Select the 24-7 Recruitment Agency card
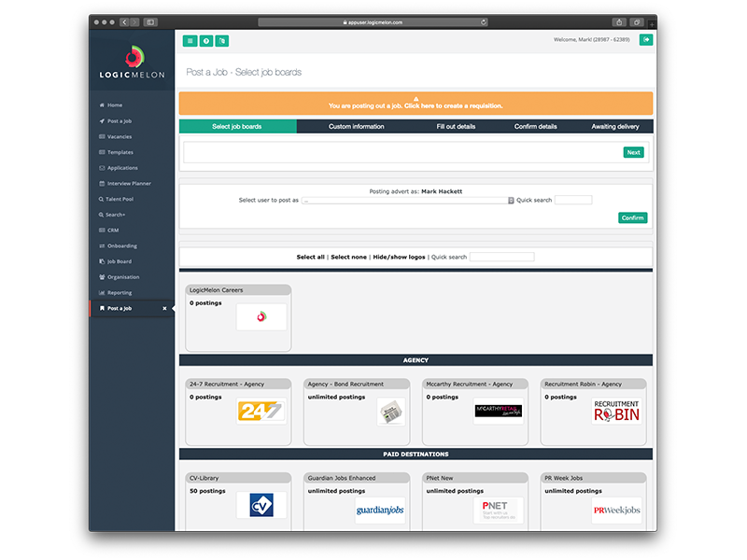This screenshot has width=747, height=560. (x=238, y=413)
